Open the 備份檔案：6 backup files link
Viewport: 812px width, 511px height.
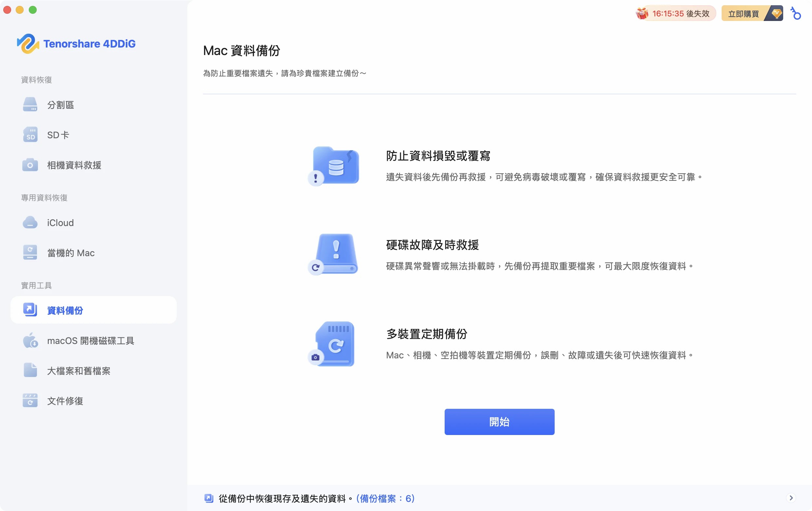coord(385,498)
